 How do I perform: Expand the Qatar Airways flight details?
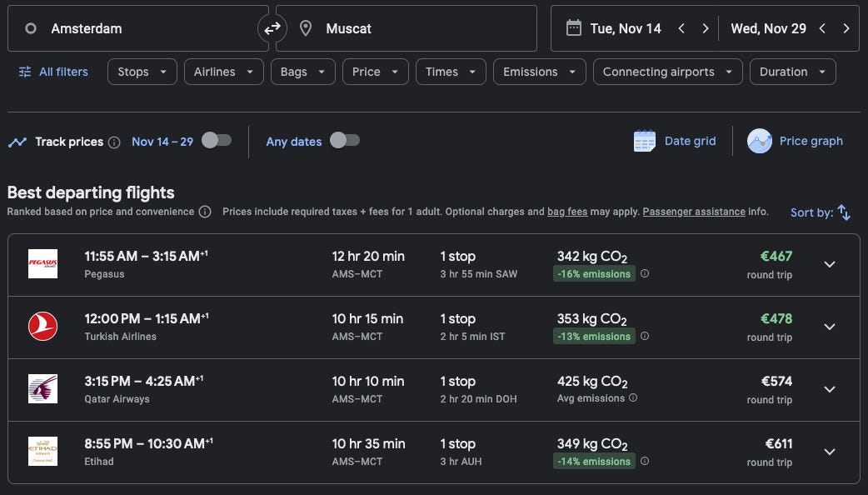[x=829, y=389]
